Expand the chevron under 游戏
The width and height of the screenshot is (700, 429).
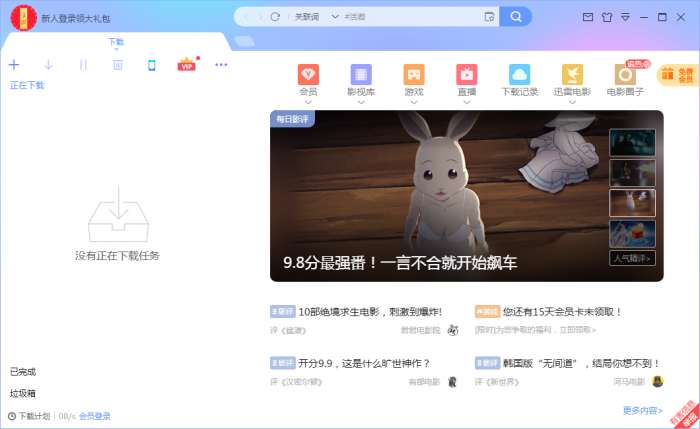click(414, 102)
